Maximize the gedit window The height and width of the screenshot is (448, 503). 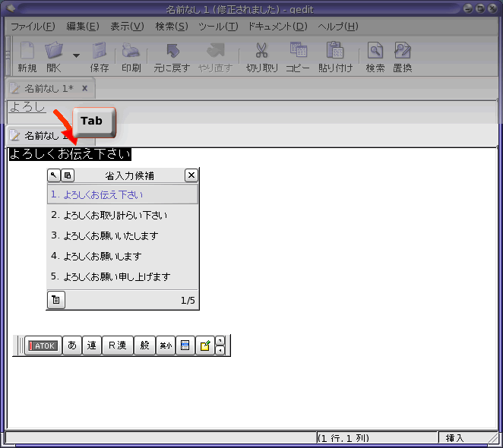click(x=480, y=8)
